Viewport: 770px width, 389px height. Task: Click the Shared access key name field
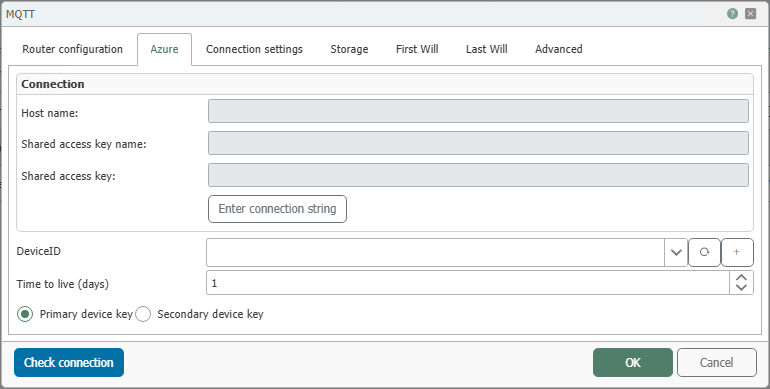pyautogui.click(x=478, y=143)
